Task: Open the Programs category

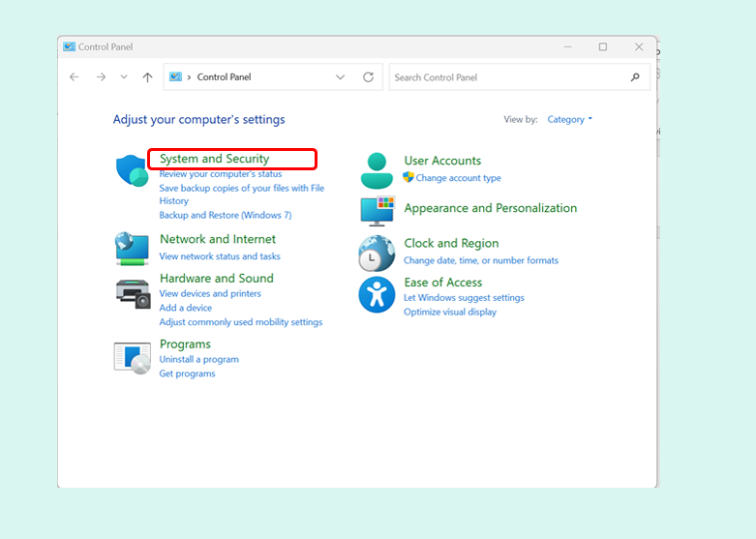Action: click(x=185, y=344)
